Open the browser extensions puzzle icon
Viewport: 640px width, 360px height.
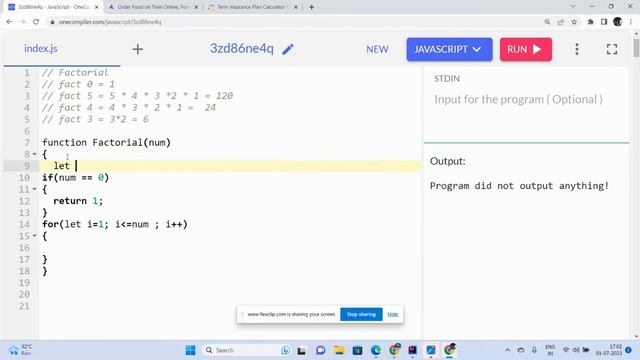(590, 22)
